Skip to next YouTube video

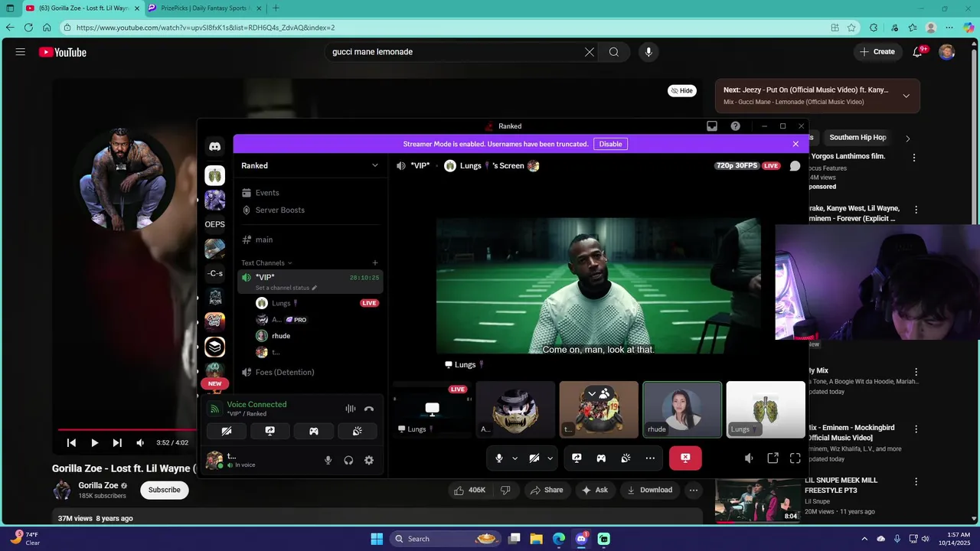click(x=117, y=442)
